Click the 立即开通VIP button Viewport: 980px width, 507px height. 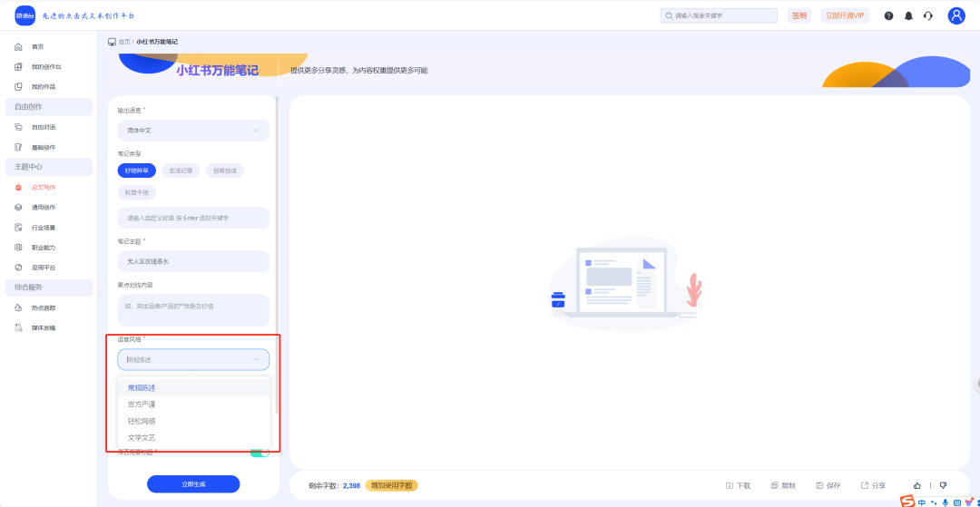click(845, 15)
